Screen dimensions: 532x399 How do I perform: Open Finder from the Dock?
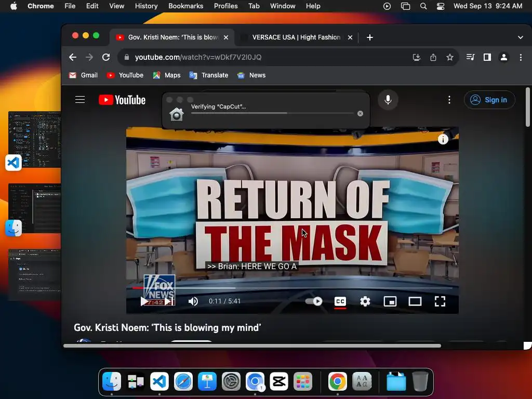pyautogui.click(x=112, y=381)
